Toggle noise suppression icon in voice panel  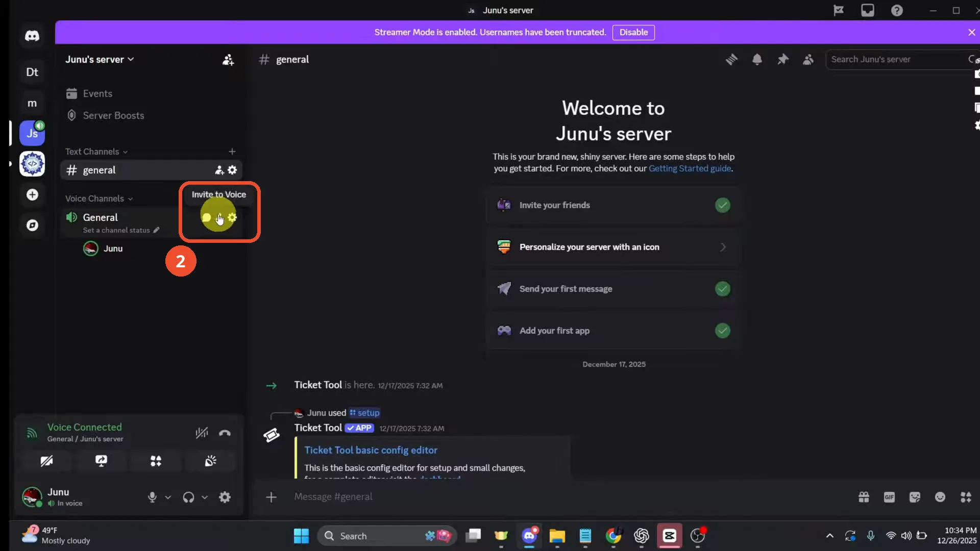202,433
